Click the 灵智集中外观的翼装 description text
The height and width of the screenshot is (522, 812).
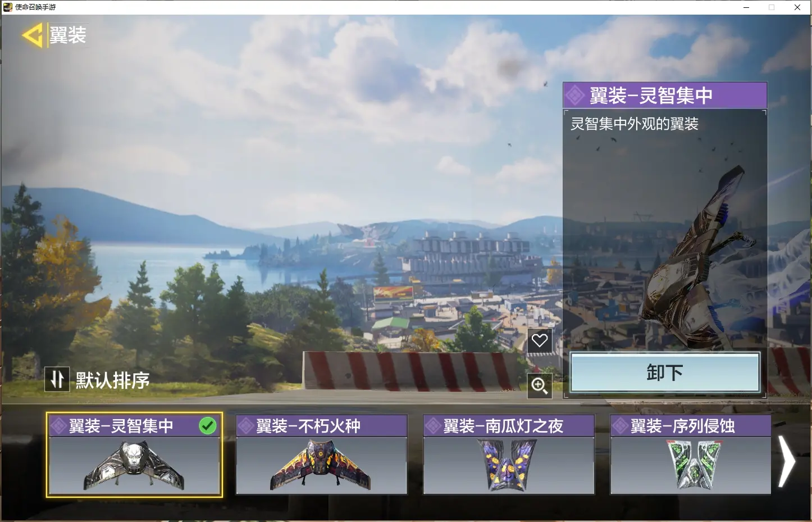(x=635, y=124)
